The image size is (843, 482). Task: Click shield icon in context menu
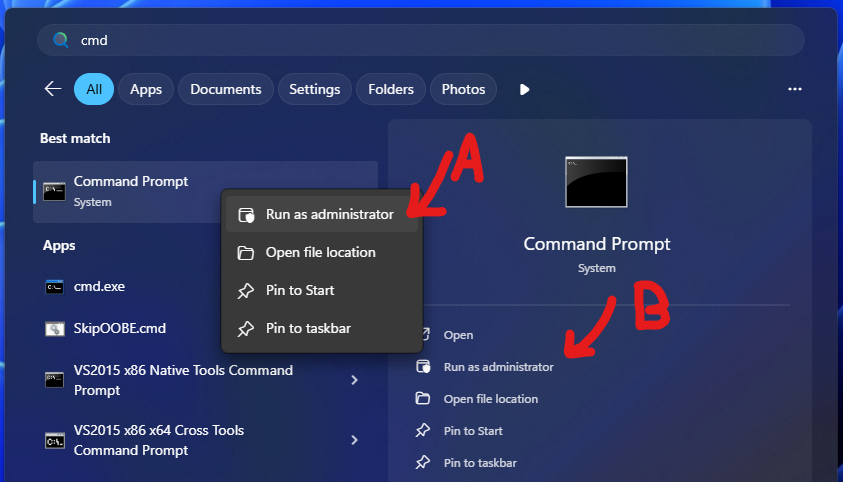246,215
